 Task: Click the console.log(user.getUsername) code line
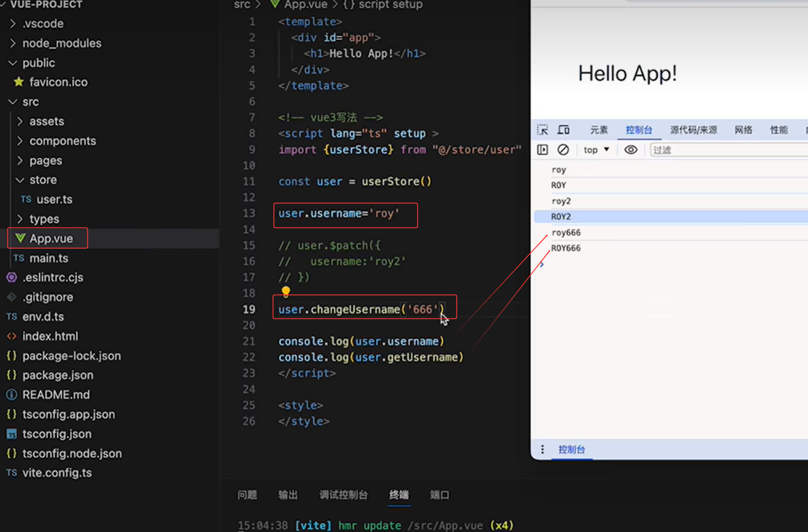[371, 357]
